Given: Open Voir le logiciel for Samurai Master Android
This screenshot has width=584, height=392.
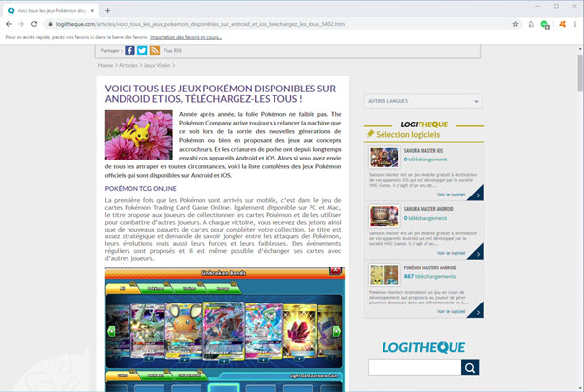Looking at the screenshot, I should (x=451, y=253).
